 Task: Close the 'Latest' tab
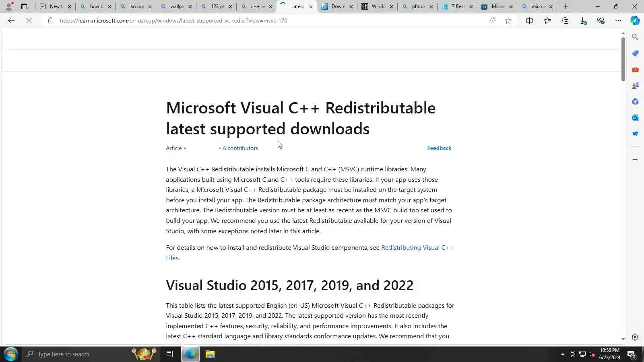[311, 6]
